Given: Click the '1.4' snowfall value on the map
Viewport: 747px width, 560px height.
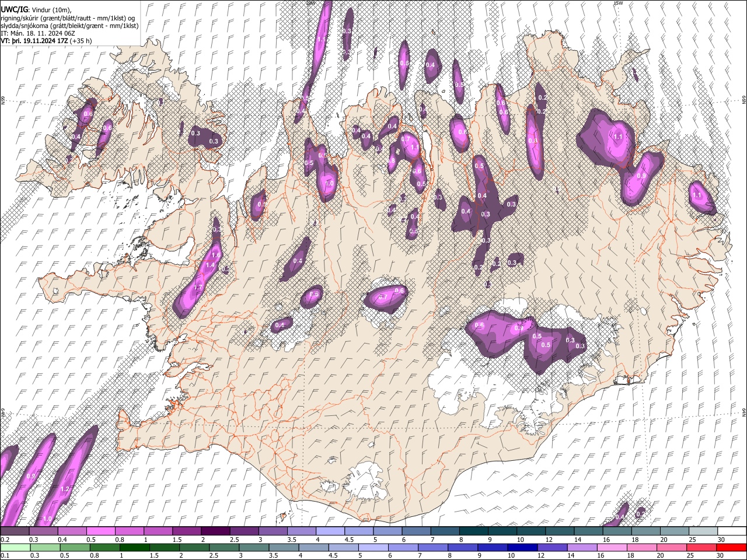Looking at the screenshot, I should click(x=210, y=265).
